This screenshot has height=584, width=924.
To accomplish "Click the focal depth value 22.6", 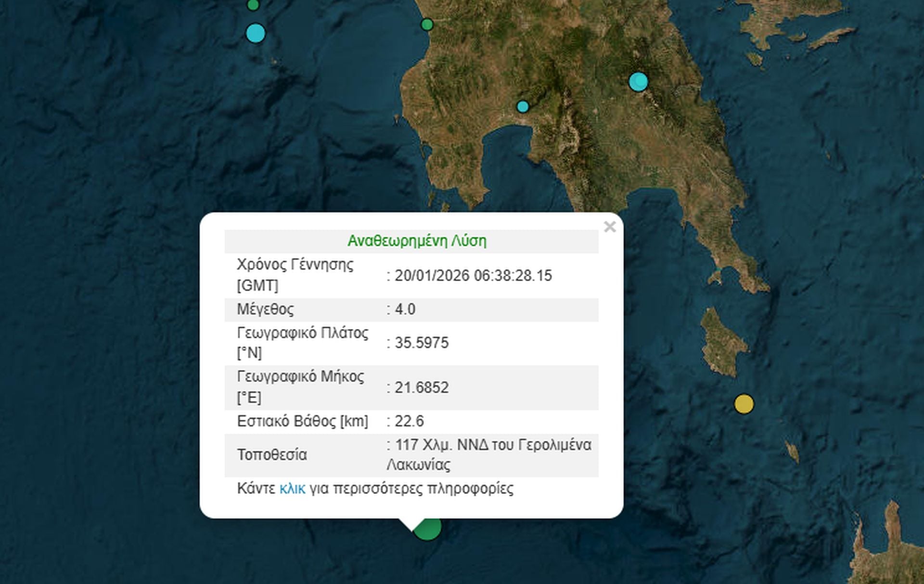I will click(x=409, y=421).
